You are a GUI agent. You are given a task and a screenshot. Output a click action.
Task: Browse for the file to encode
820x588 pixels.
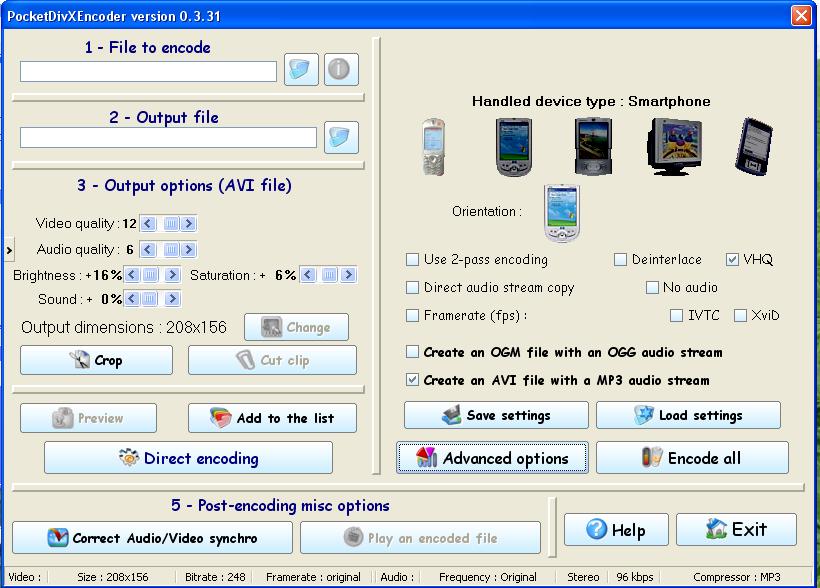coord(301,69)
